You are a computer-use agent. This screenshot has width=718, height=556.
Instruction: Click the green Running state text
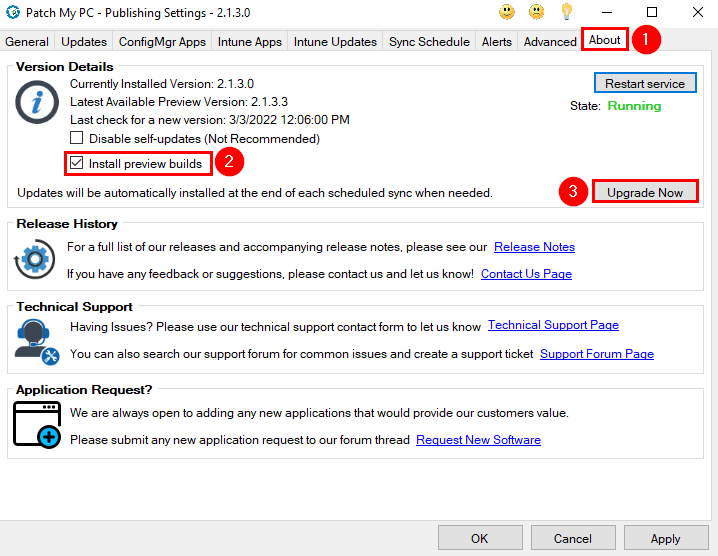tap(634, 106)
